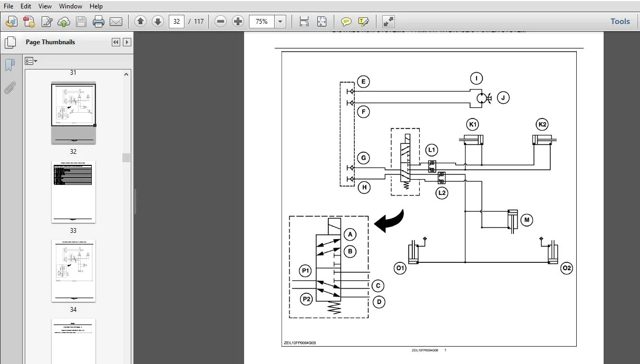The height and width of the screenshot is (364, 640).
Task: Click the Save (floppy disk) icon
Action: tap(81, 22)
